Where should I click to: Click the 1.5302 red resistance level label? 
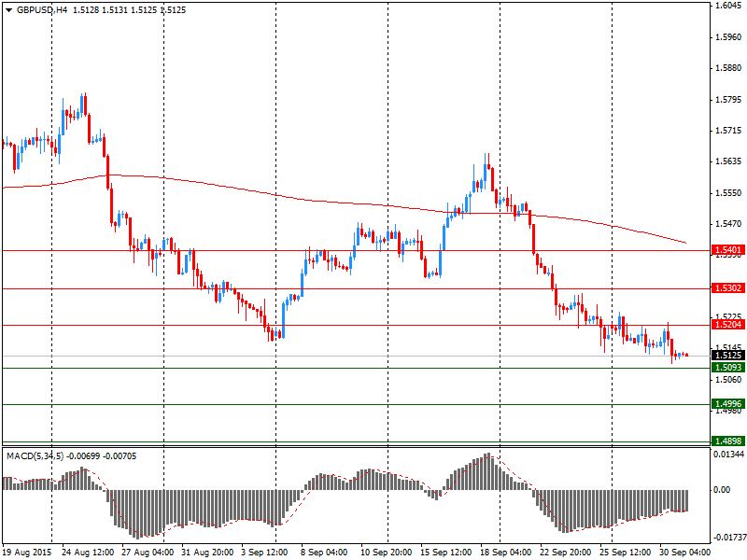pyautogui.click(x=727, y=288)
